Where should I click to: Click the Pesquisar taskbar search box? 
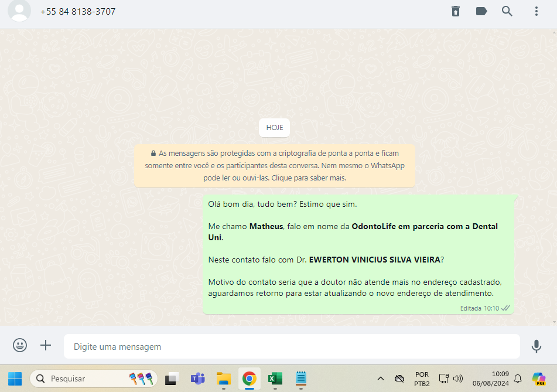(x=94, y=379)
